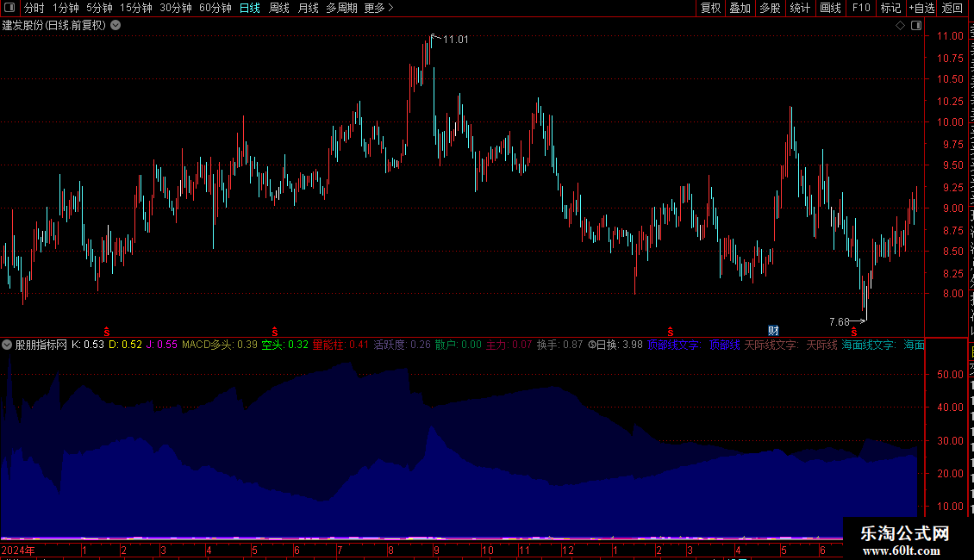Click the red S signal marker near July
Screen dimensions: 974x560
275,333
